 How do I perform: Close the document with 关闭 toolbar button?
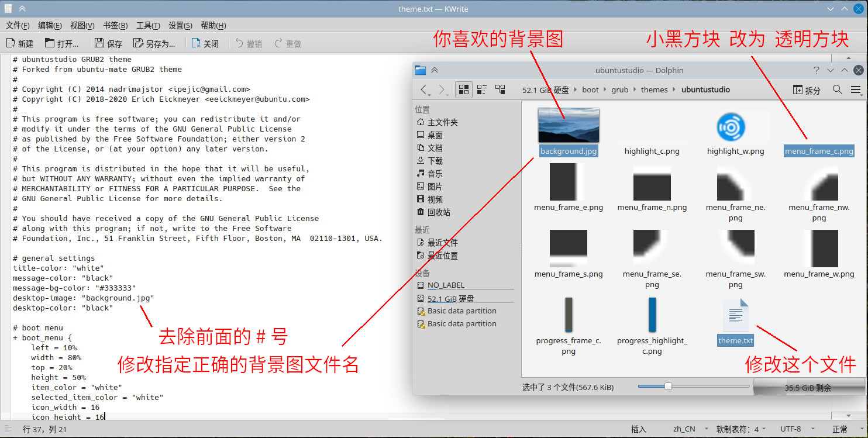[205, 43]
